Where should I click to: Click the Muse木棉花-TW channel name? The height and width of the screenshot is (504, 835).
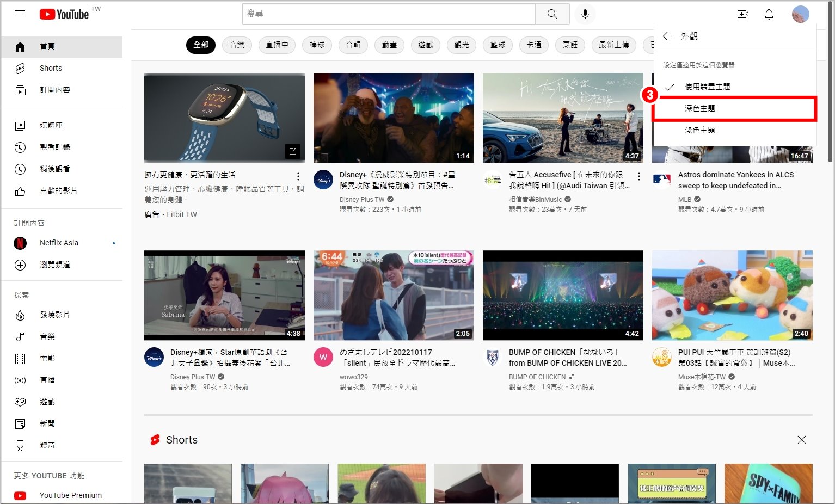(702, 377)
